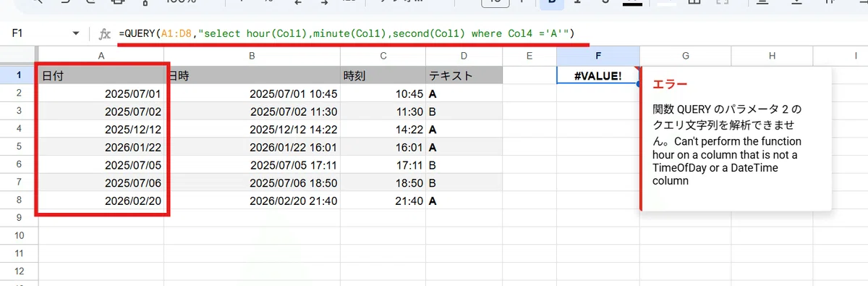Select column B header
This screenshot has width=868, height=286.
coord(252,56)
